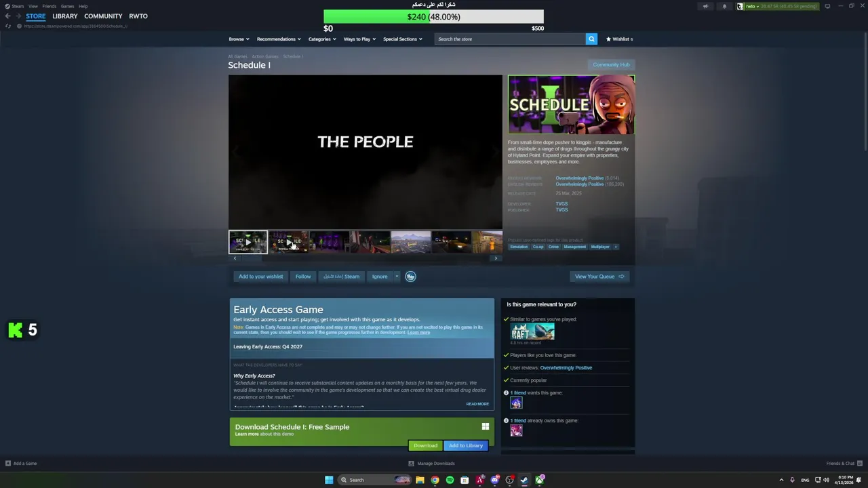The height and width of the screenshot is (488, 868).
Task: Open Google Chrome from taskbar
Action: click(435, 480)
